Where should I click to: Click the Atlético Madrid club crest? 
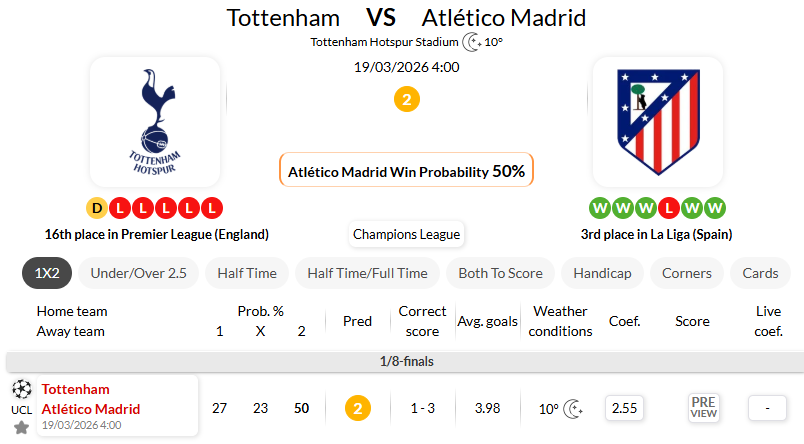point(657,122)
